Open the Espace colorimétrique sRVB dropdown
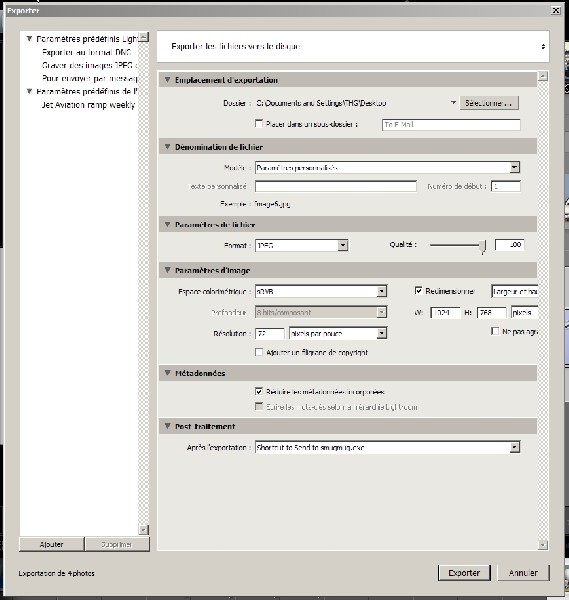The height and width of the screenshot is (600, 569). (x=382, y=292)
